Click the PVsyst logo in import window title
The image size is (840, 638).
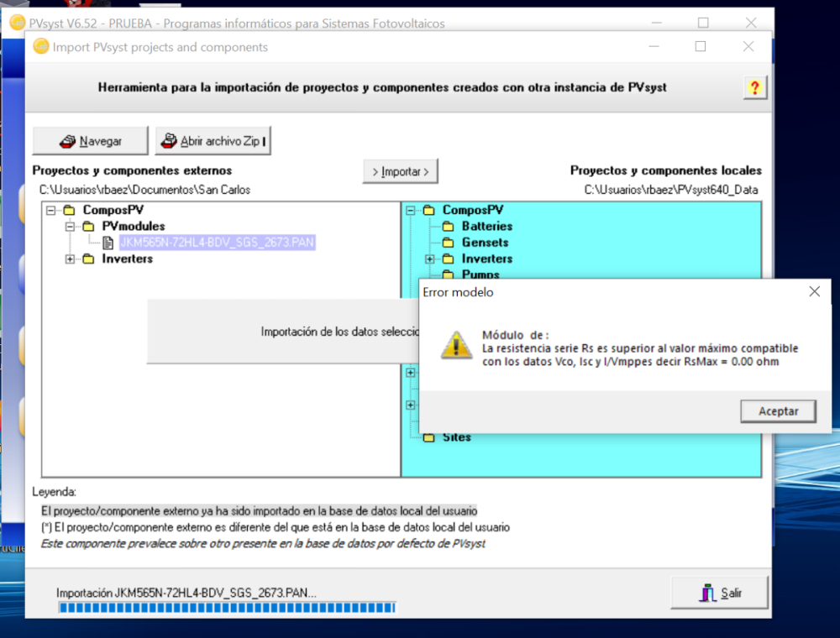point(41,47)
